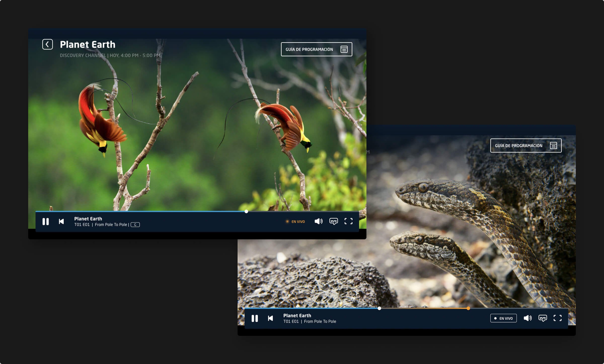Enter fullscreen on the top player

pyautogui.click(x=349, y=221)
